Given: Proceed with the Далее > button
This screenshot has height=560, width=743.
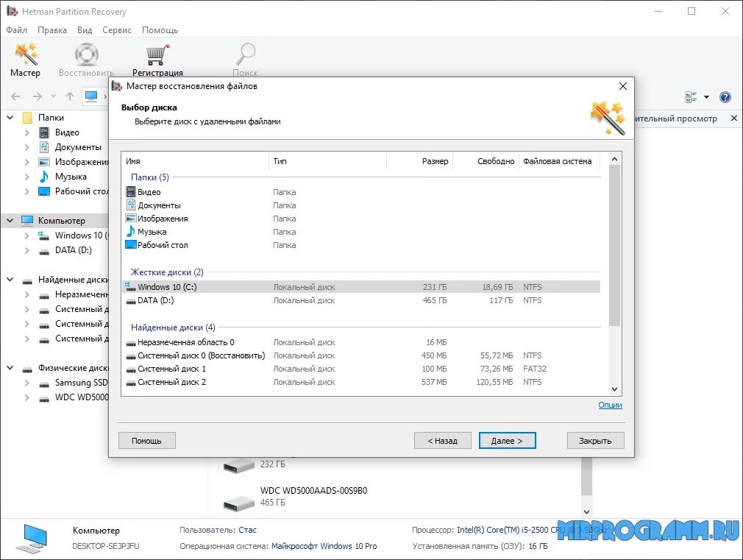Looking at the screenshot, I should click(507, 441).
